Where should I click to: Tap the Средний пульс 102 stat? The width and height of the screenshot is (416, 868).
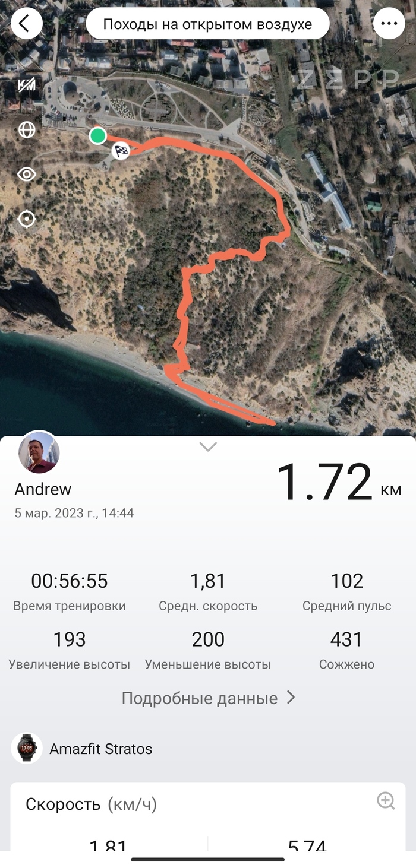[x=347, y=591]
